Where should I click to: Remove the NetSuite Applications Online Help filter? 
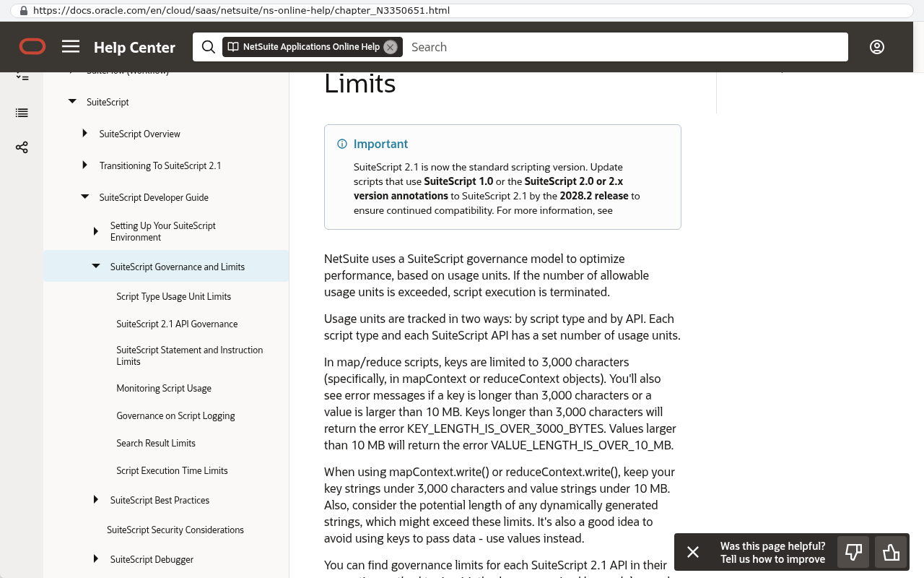click(x=391, y=47)
